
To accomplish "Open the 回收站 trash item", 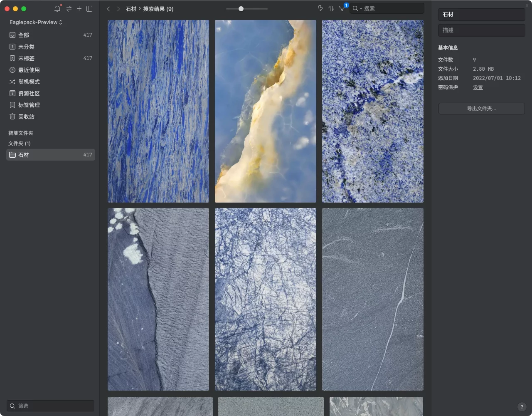I will tap(51, 116).
